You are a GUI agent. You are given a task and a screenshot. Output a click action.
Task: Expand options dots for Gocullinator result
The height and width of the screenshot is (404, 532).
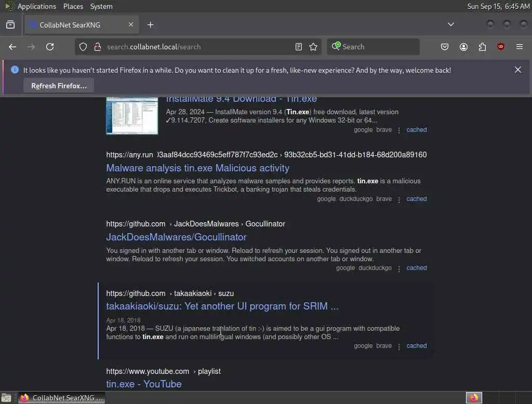399,268
